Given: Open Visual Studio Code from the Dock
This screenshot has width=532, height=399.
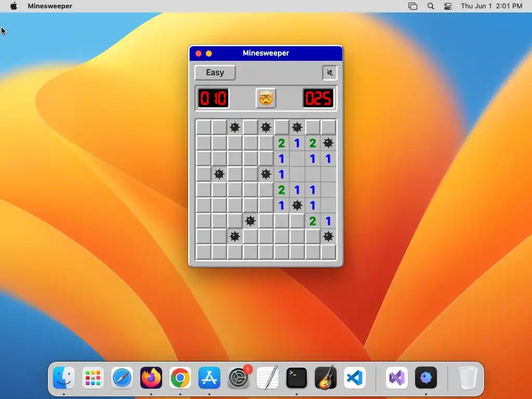Looking at the screenshot, I should click(x=355, y=378).
